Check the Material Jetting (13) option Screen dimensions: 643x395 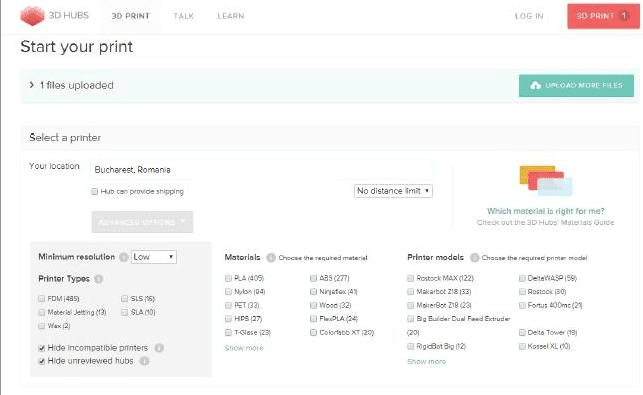click(x=41, y=312)
